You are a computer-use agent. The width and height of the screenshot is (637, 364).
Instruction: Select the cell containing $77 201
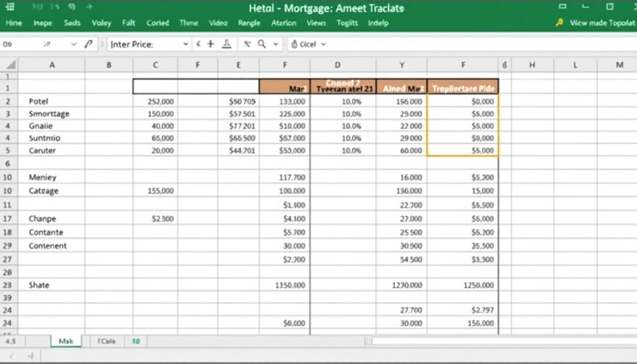click(238, 126)
